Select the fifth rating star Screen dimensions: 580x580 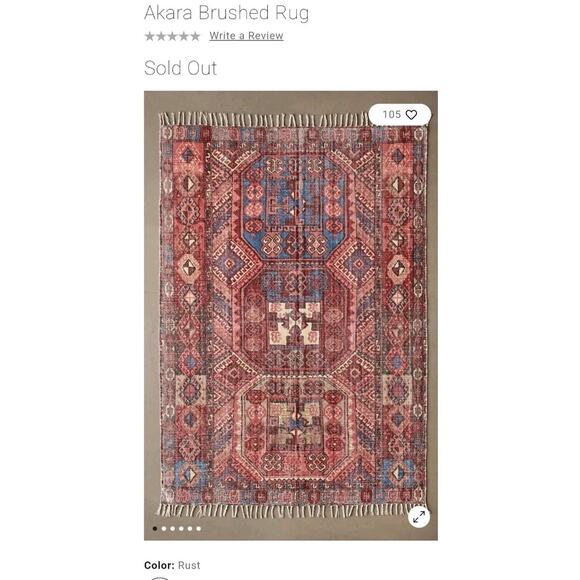pyautogui.click(x=195, y=36)
